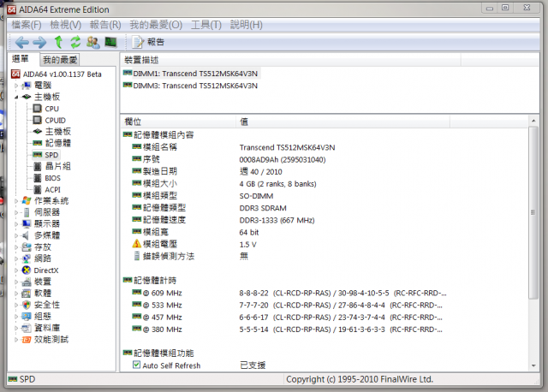The height and width of the screenshot is (392, 548).
Task: Go back with the blue left arrow
Action: 22,42
